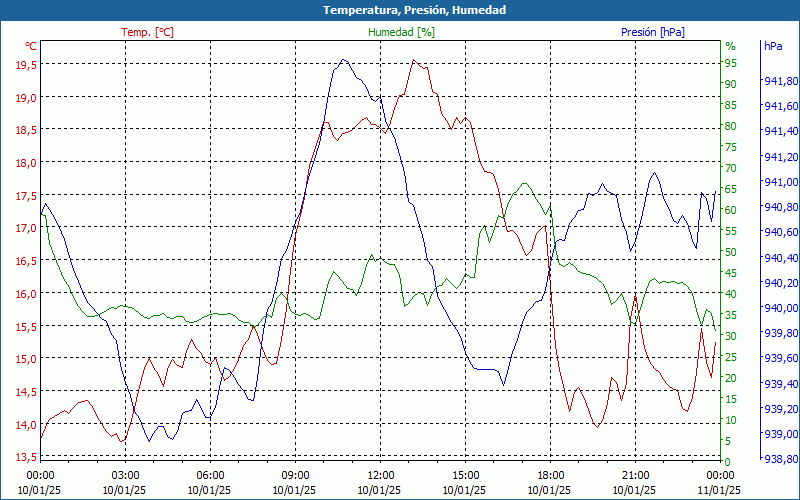This screenshot has width=800, height=500.
Task: Select humidity axis value 85
Action: click(x=731, y=105)
